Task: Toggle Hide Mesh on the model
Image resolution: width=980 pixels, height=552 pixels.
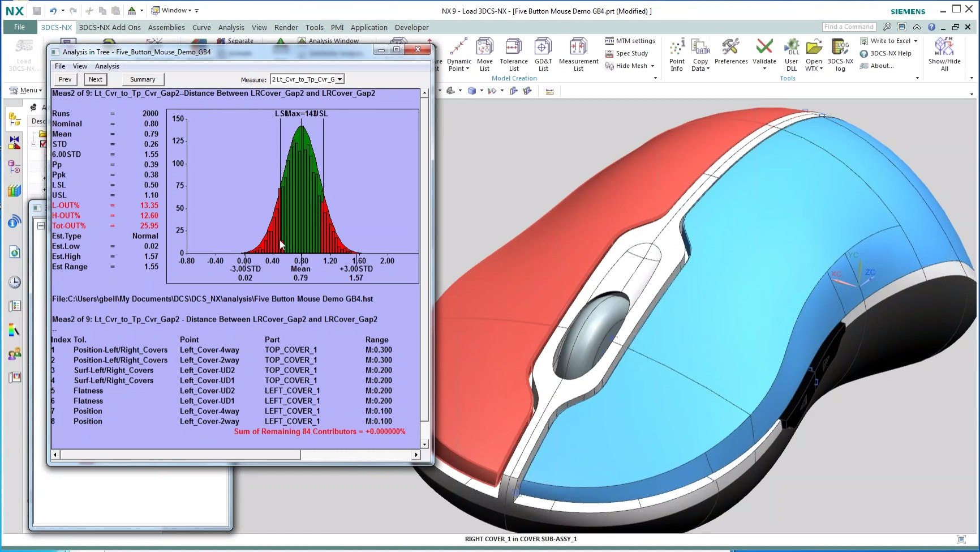Action: pos(627,66)
